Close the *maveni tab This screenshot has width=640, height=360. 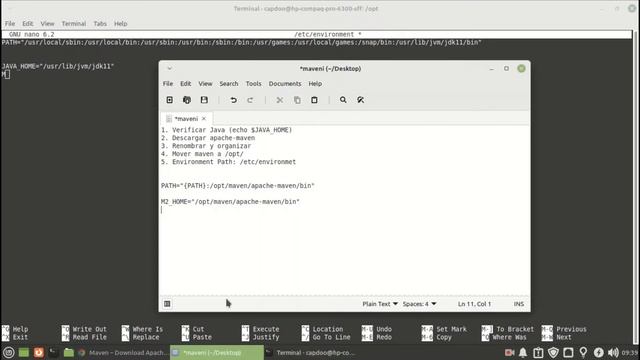tap(204, 119)
